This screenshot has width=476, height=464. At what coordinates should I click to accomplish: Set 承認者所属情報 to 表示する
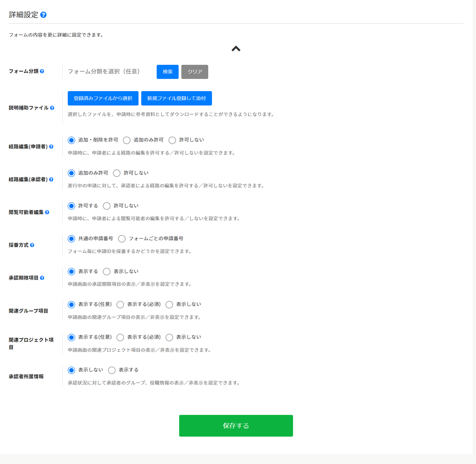[112, 370]
